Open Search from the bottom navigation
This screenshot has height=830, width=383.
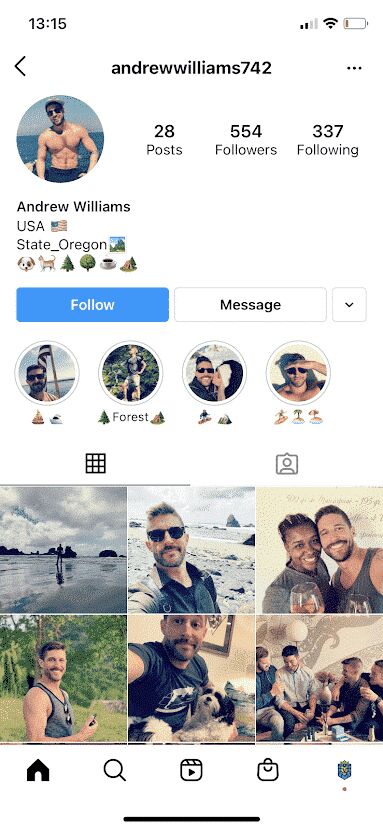114,770
